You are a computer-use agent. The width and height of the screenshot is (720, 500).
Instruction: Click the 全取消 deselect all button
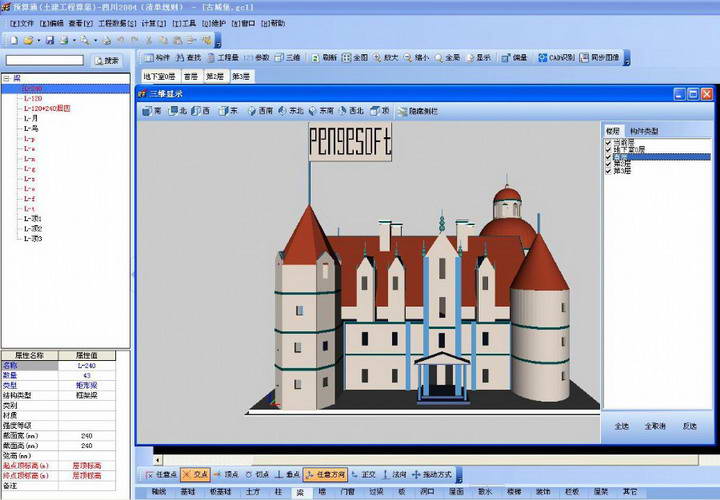[x=655, y=426]
